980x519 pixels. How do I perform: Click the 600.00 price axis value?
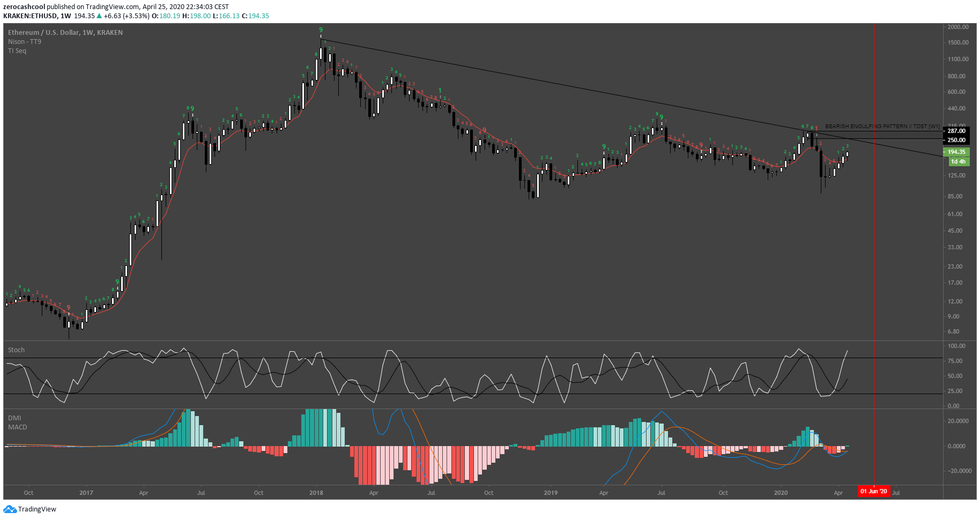956,92
